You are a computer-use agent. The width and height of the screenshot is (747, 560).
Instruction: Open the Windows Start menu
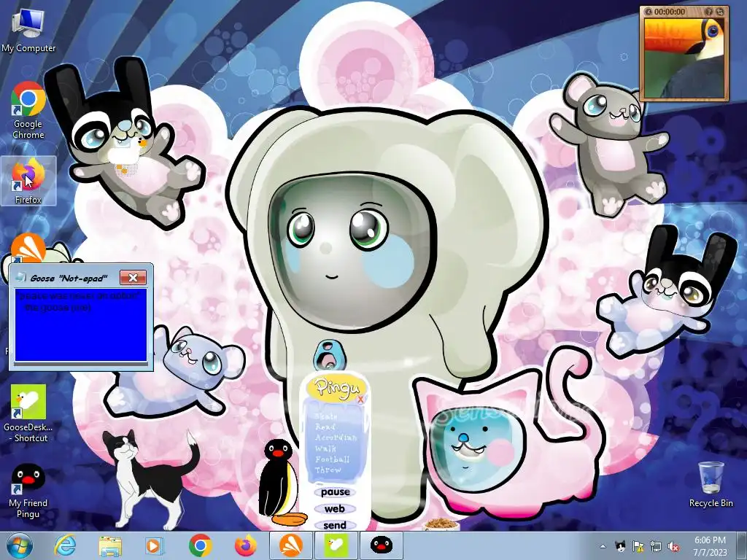pos(20,545)
